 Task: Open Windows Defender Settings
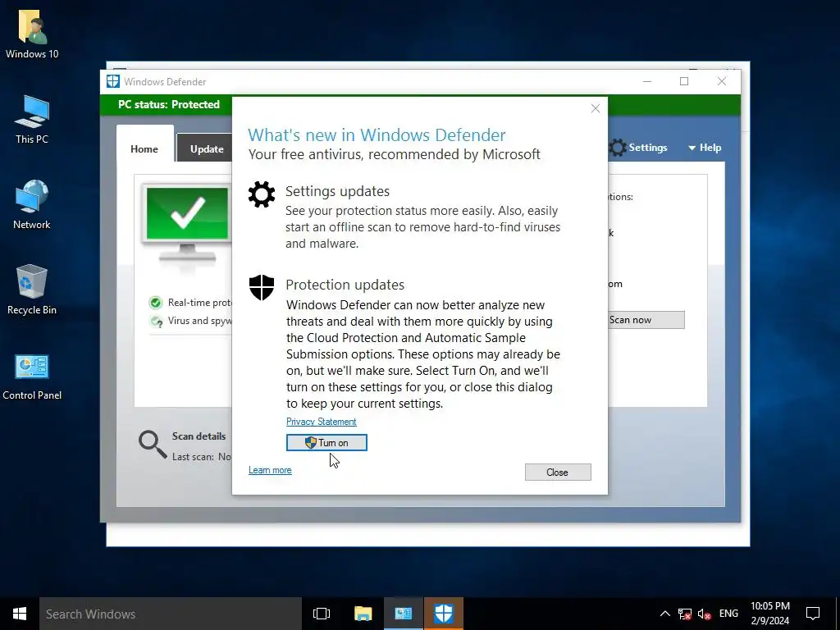[638, 148]
